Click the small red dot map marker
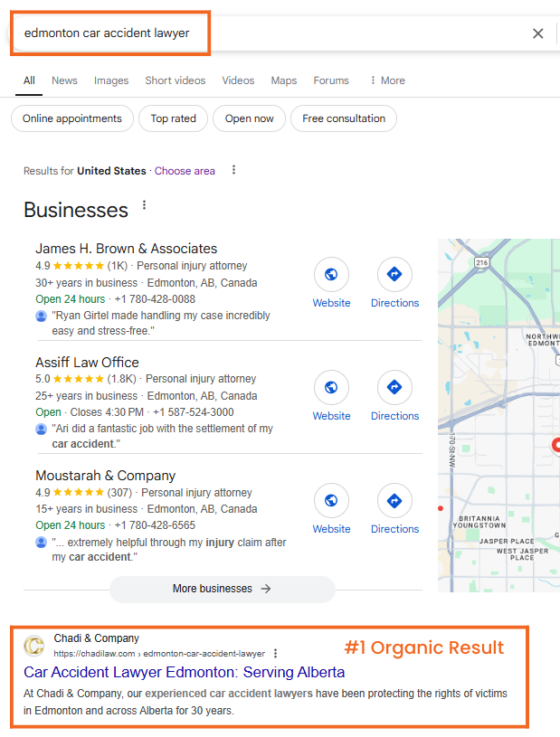The width and height of the screenshot is (560, 737). [x=441, y=508]
